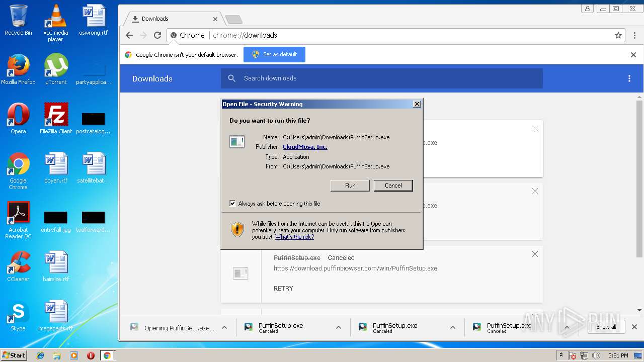The image size is (644, 362).
Task: Reload the chrome://downloads page
Action: point(157,35)
